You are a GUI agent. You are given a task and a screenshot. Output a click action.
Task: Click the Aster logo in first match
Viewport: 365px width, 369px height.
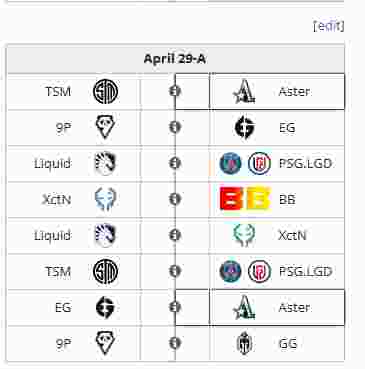[244, 91]
